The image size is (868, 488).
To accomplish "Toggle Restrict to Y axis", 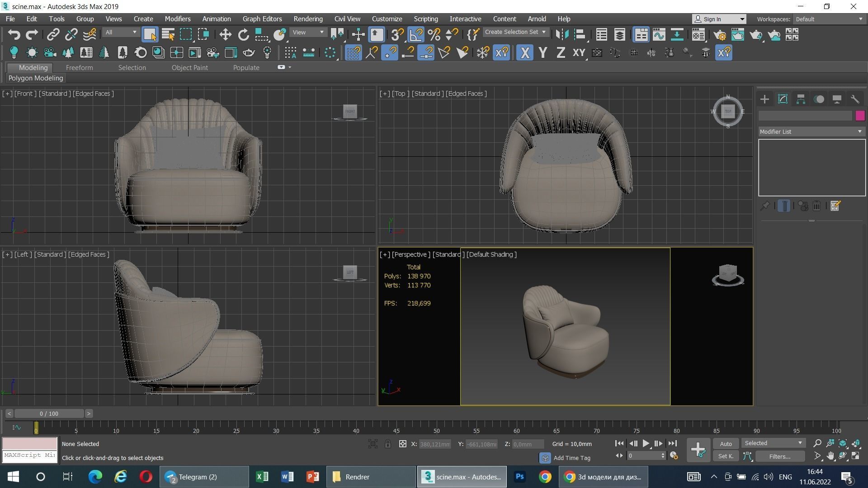I will [x=543, y=53].
